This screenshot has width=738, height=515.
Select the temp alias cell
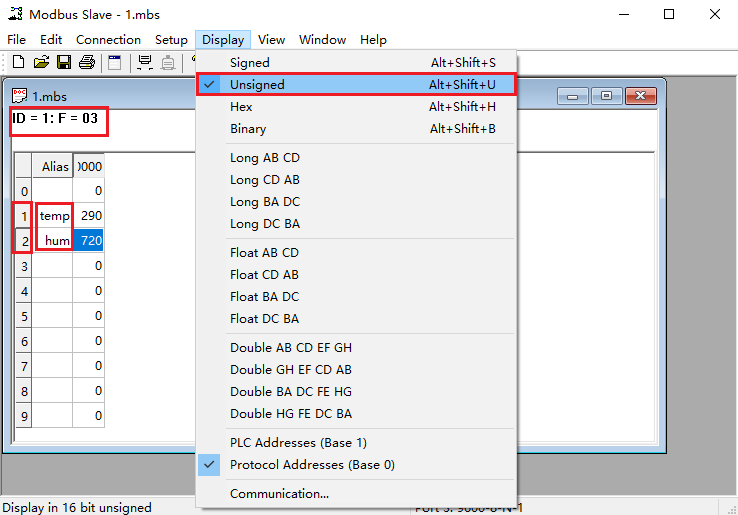[54, 216]
